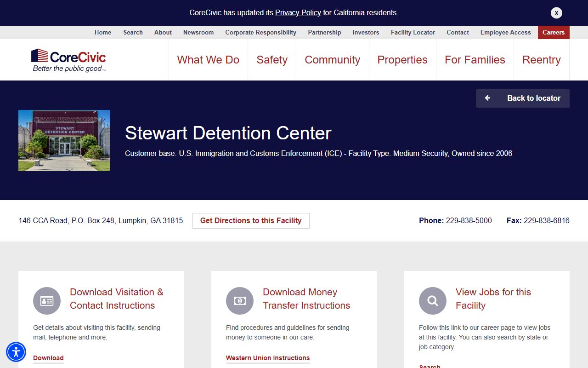Click the address 146 CCA Road, Lumpkin
588x368 pixels.
[101, 221]
